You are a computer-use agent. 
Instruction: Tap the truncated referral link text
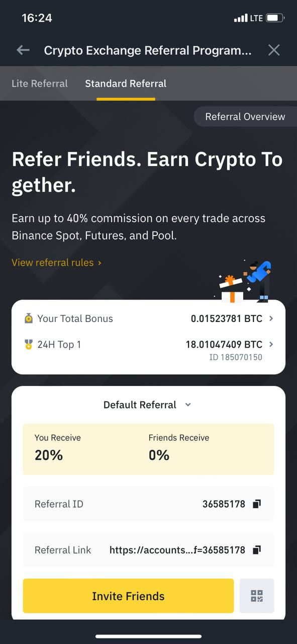tap(177, 550)
